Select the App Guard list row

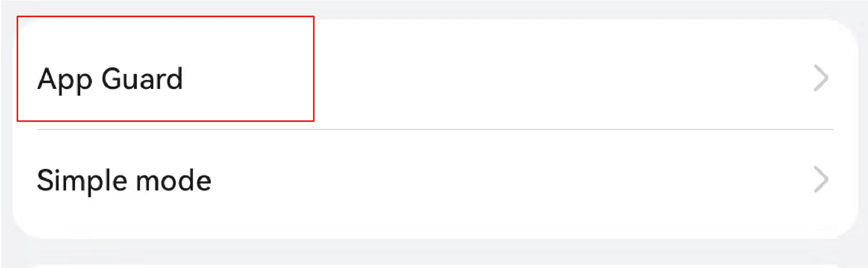coord(432,79)
